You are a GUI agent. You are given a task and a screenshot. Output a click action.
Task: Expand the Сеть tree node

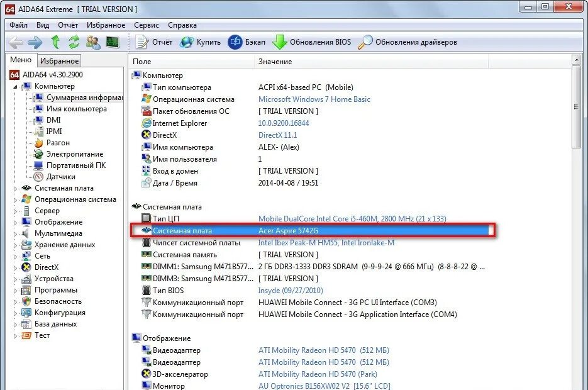[x=15, y=257]
